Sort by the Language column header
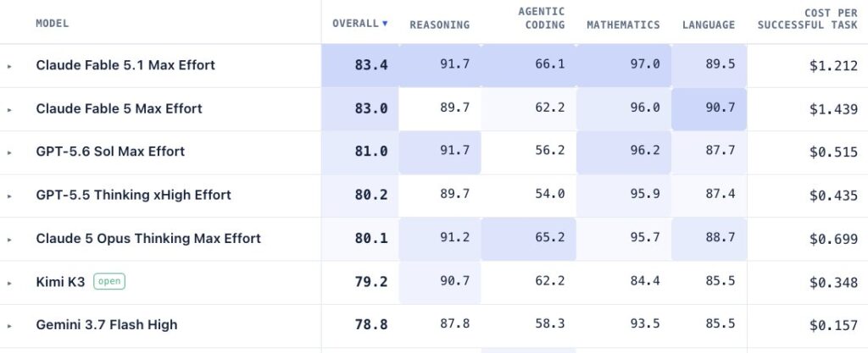 pyautogui.click(x=709, y=25)
